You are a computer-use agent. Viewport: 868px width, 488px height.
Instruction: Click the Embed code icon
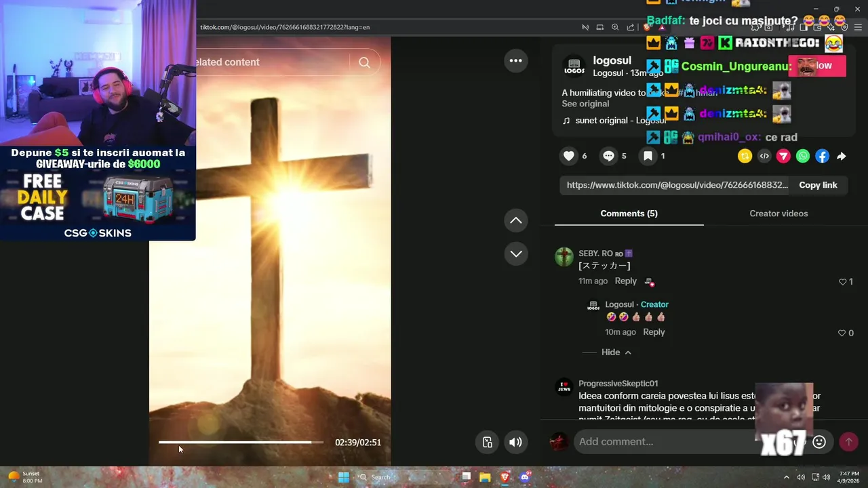[764, 156]
